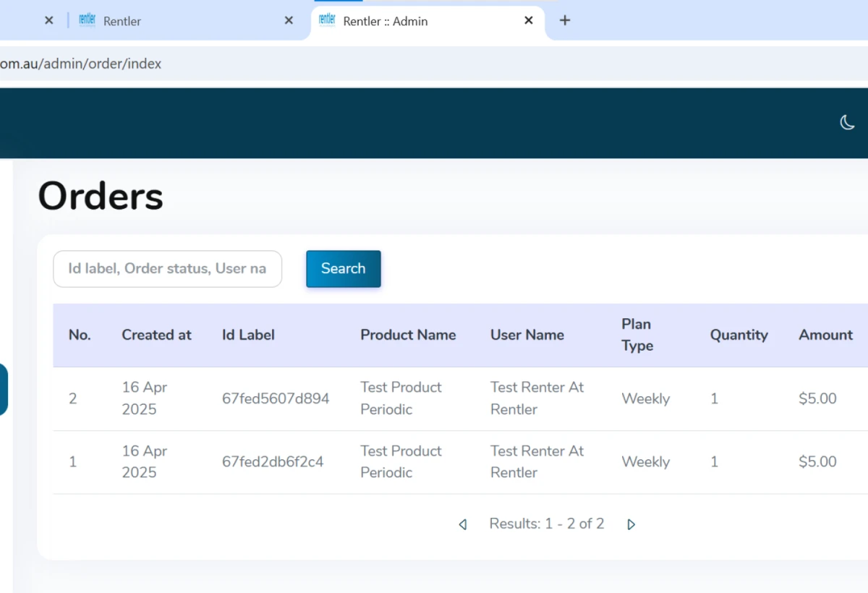The image size is (868, 593).
Task: Click the Orders page heading
Action: click(x=101, y=196)
